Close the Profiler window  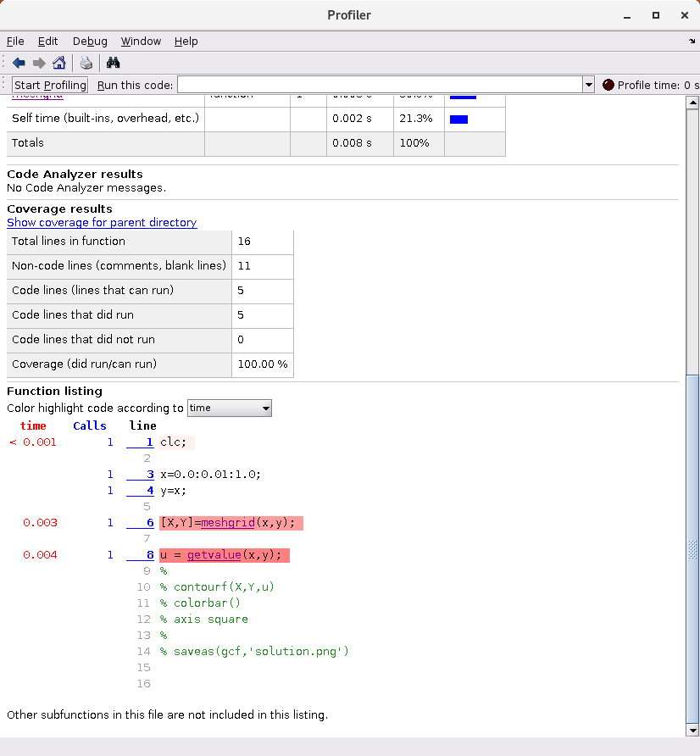pos(685,15)
